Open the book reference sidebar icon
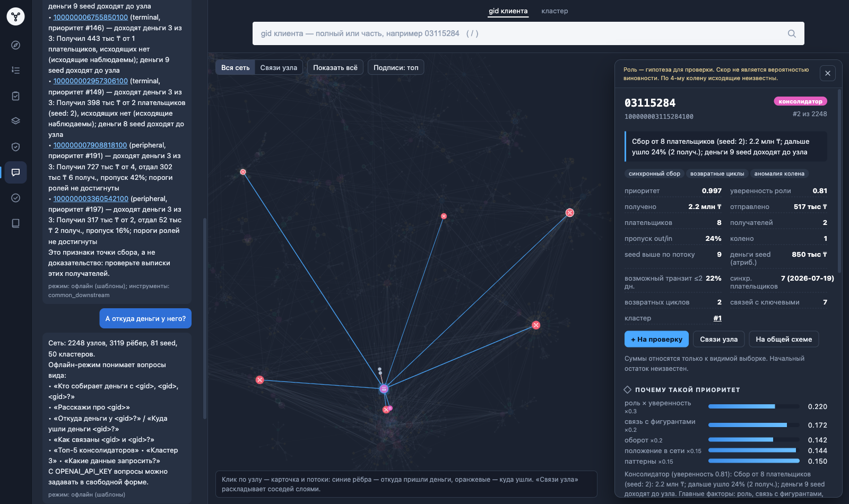 click(15, 223)
